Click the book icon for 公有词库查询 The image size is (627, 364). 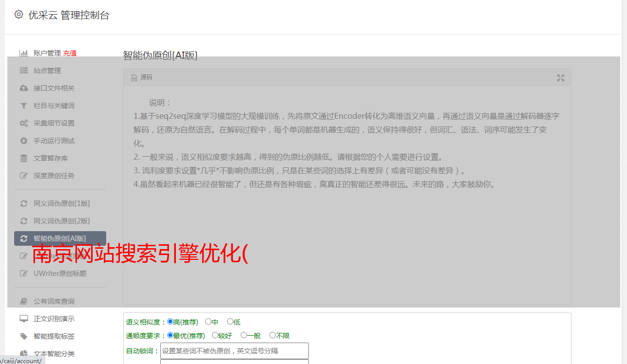tap(23, 301)
